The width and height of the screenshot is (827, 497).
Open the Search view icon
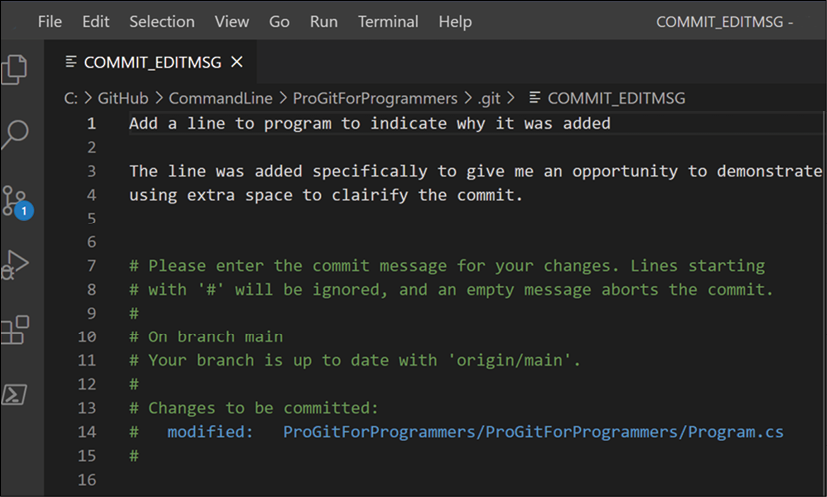15,135
